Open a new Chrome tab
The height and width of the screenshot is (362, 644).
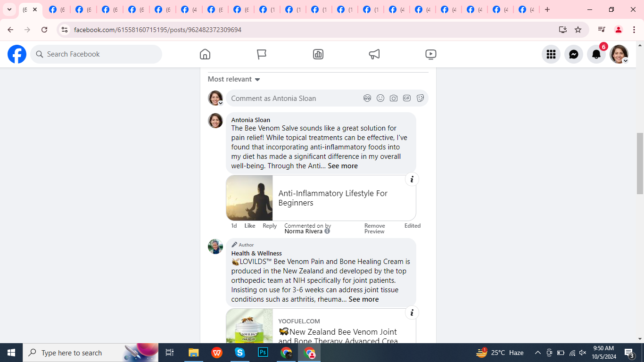(547, 9)
